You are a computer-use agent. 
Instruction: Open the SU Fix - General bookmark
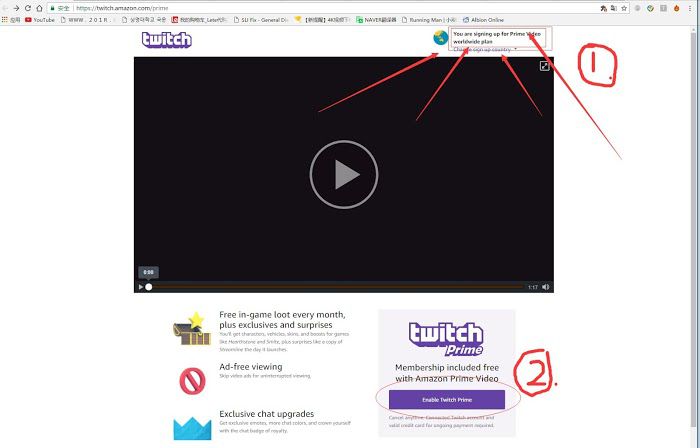[x=261, y=20]
